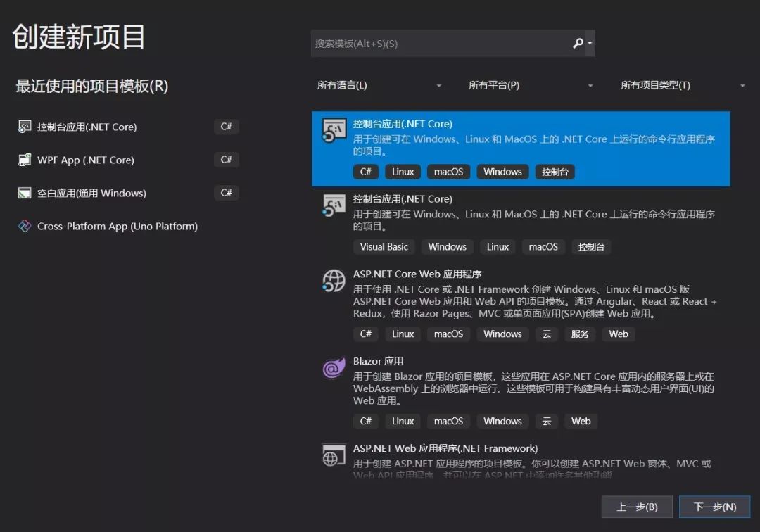Click C# badge next to WPF App

point(227,160)
